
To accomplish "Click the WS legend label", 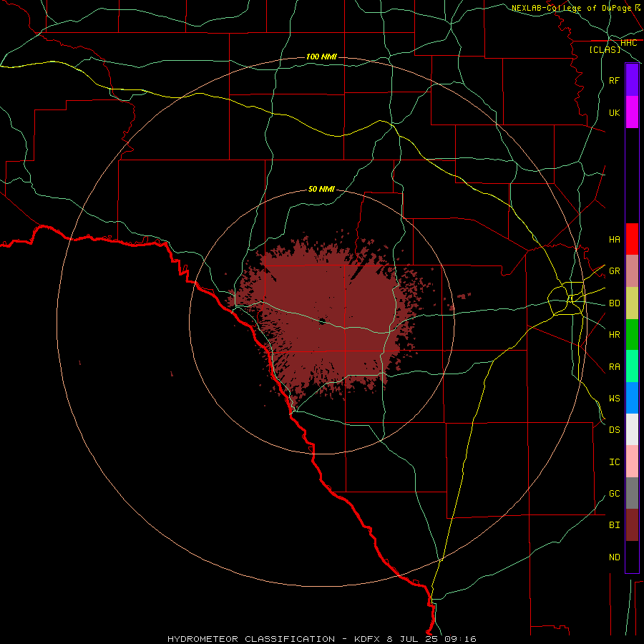I will pos(614,398).
